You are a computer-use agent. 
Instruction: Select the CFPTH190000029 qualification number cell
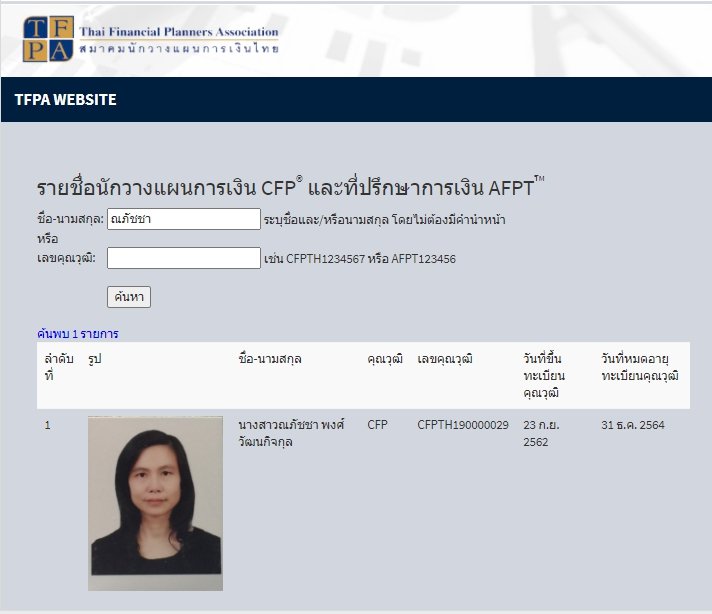[463, 425]
